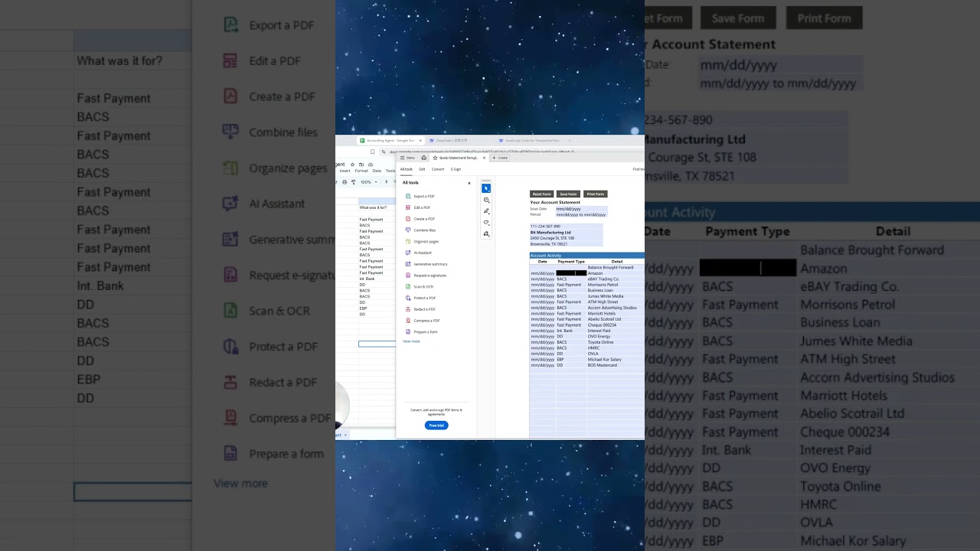Open the Acrobat Home icon

(423, 158)
